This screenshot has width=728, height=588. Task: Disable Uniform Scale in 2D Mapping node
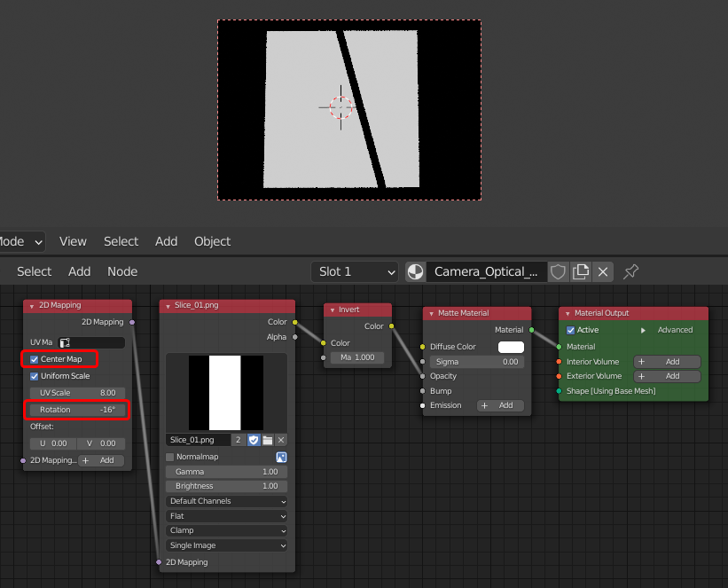pyautogui.click(x=35, y=376)
